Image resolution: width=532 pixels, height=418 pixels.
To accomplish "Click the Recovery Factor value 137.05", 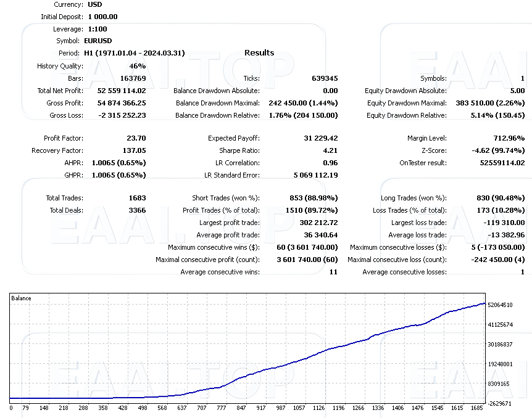I will point(135,150).
